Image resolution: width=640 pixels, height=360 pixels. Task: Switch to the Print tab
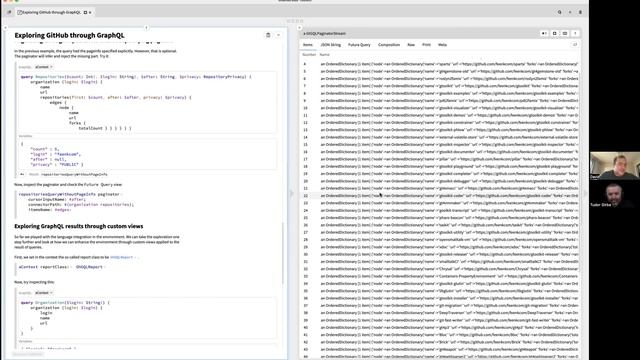tap(427, 45)
